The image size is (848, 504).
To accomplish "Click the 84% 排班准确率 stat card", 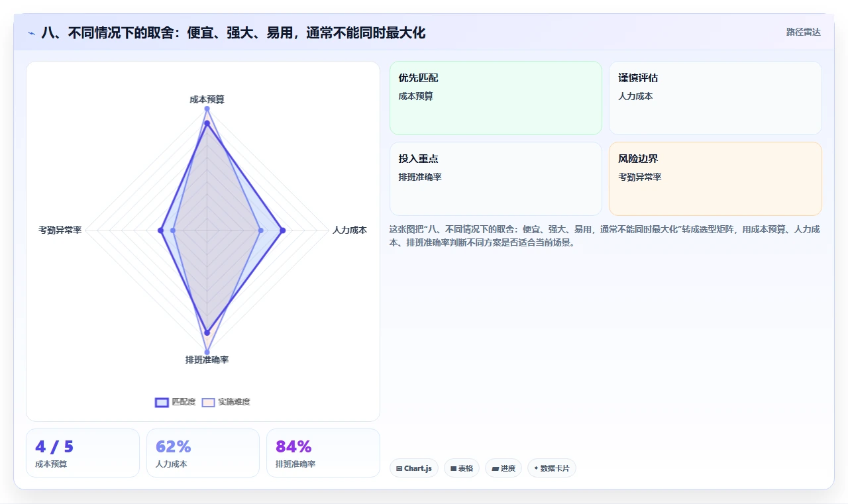I will point(323,453).
